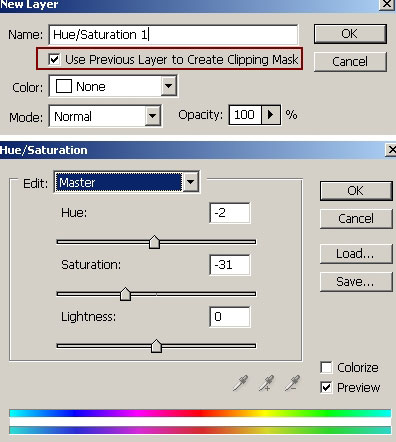Click the layer Name text field
This screenshot has height=442, width=396.
tap(173, 34)
